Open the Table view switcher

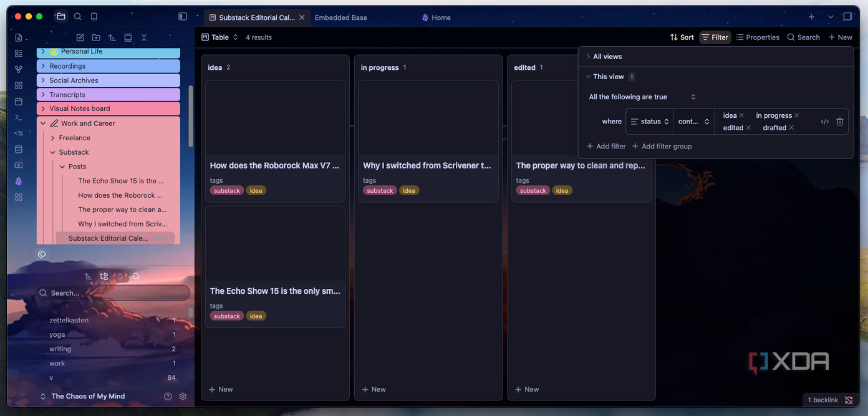(x=219, y=37)
